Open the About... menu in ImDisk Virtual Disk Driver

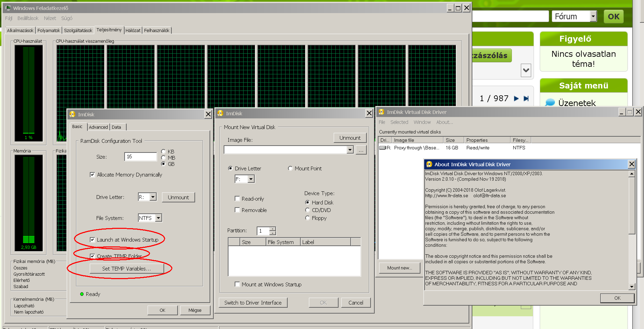[444, 122]
